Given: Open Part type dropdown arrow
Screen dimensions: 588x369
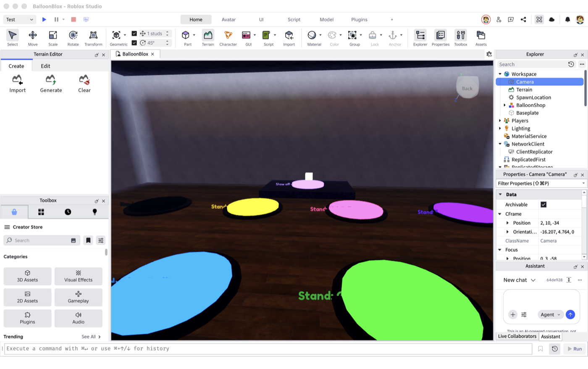Looking at the screenshot, I should (x=194, y=35).
